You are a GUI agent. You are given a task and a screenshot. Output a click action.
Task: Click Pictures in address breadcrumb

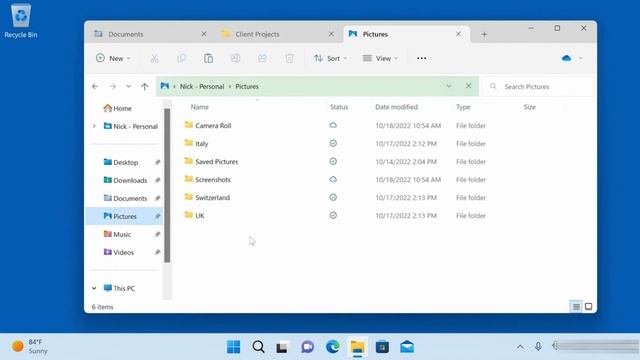coord(247,87)
